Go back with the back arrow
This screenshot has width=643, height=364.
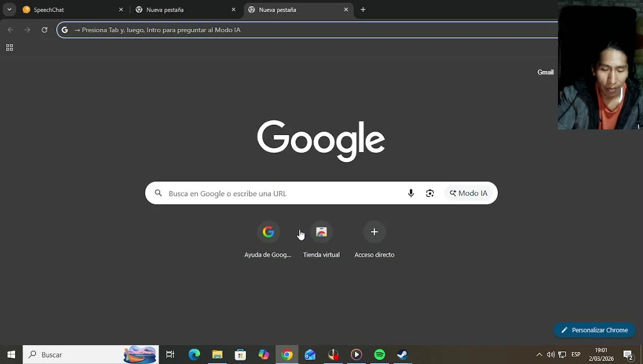(x=11, y=30)
